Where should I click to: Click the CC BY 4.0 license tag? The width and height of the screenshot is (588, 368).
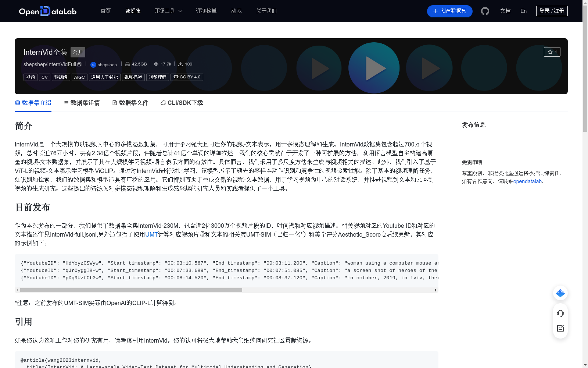[x=187, y=77]
